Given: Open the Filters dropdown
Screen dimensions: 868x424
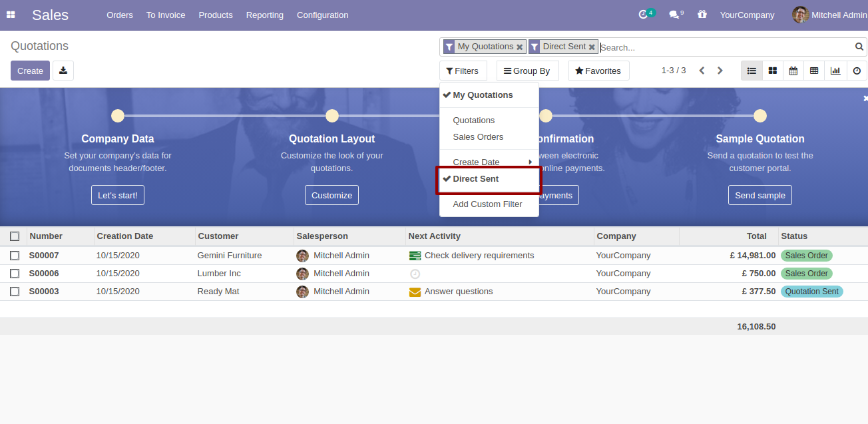Looking at the screenshot, I should tap(463, 71).
